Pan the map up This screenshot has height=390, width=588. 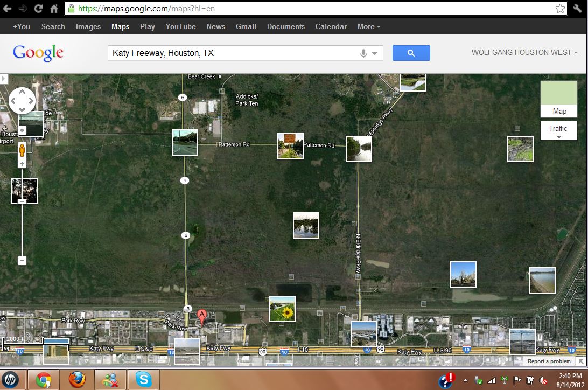click(x=22, y=92)
